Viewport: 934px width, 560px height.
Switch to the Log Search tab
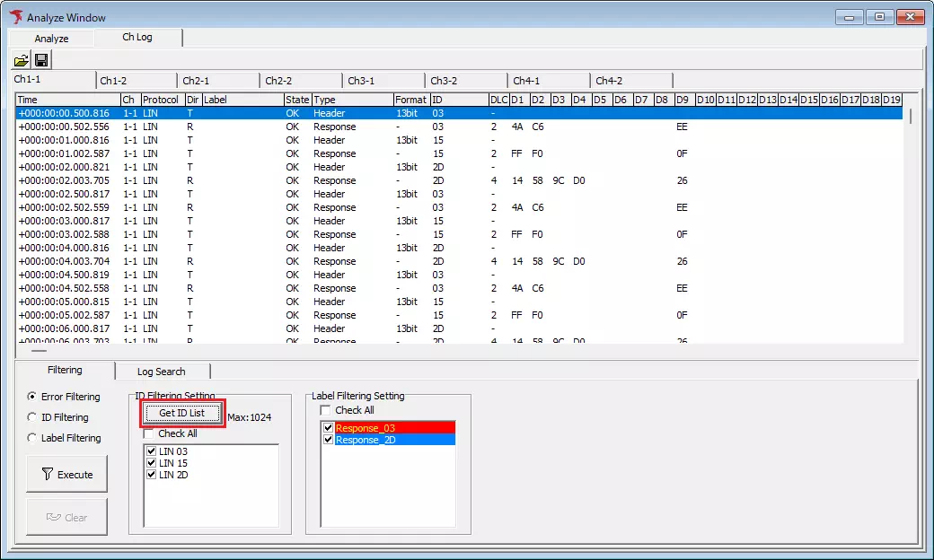coord(163,371)
